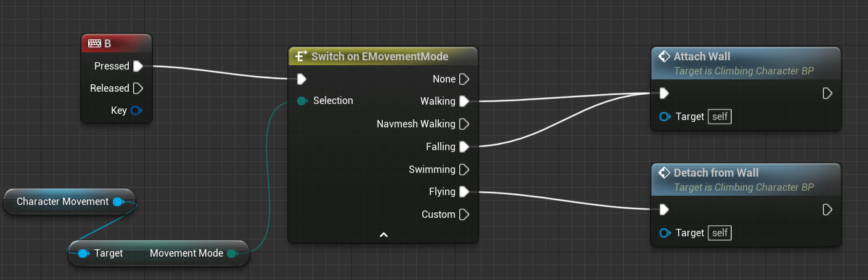
Task: Click the Released label on B node
Action: coord(110,88)
